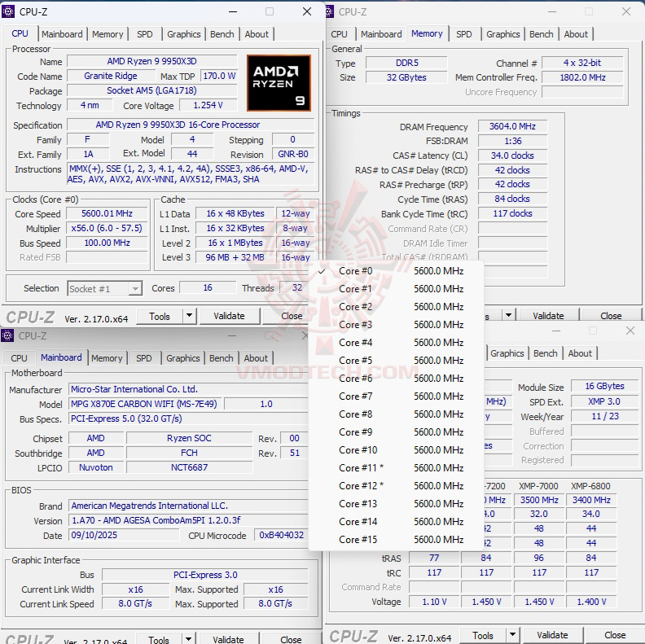Open About tab in top-left CPU window

(x=257, y=34)
